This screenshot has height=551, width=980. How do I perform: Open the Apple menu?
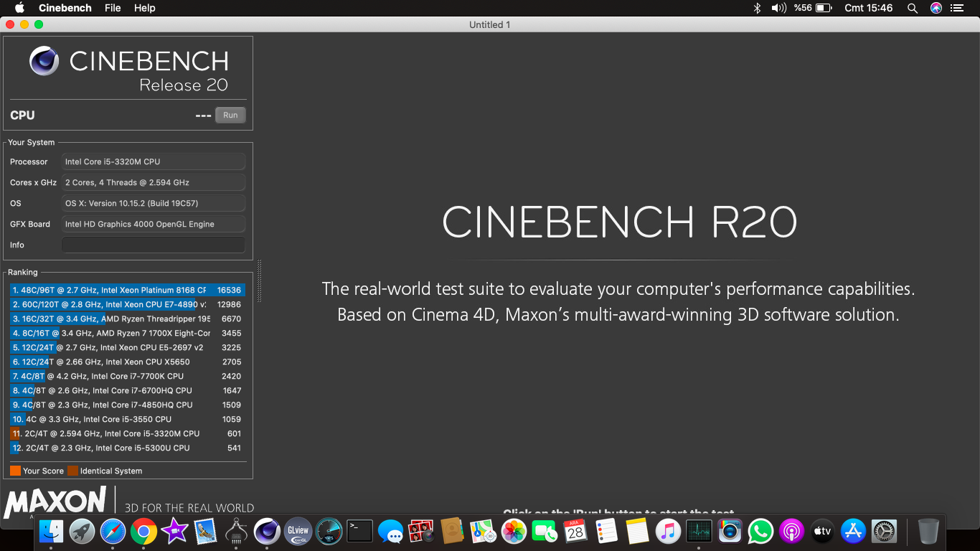click(x=19, y=8)
